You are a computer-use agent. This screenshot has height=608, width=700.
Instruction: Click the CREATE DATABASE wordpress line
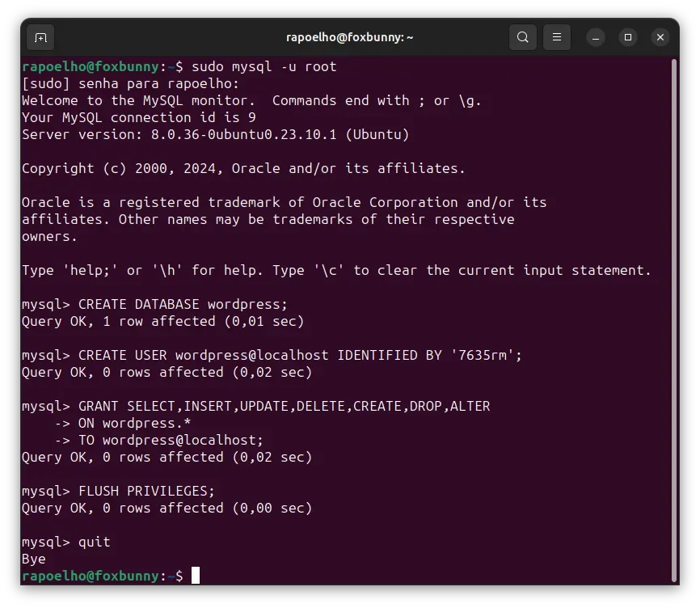pyautogui.click(x=183, y=305)
